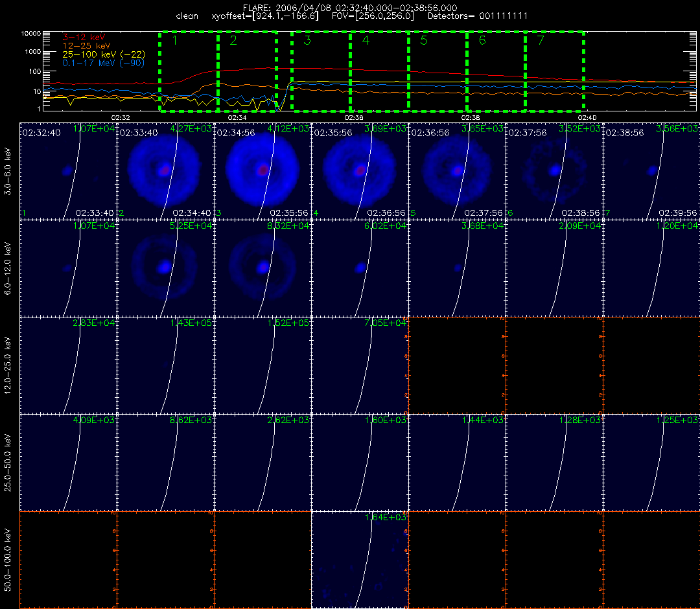Click the 3.68E+04 peak value
Viewport: 700px width, 609px height.
(483, 225)
